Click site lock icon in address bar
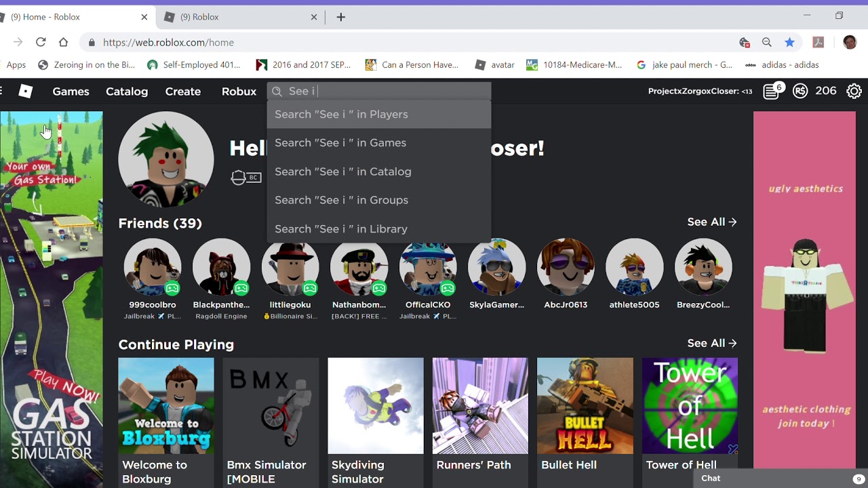 pos(92,43)
